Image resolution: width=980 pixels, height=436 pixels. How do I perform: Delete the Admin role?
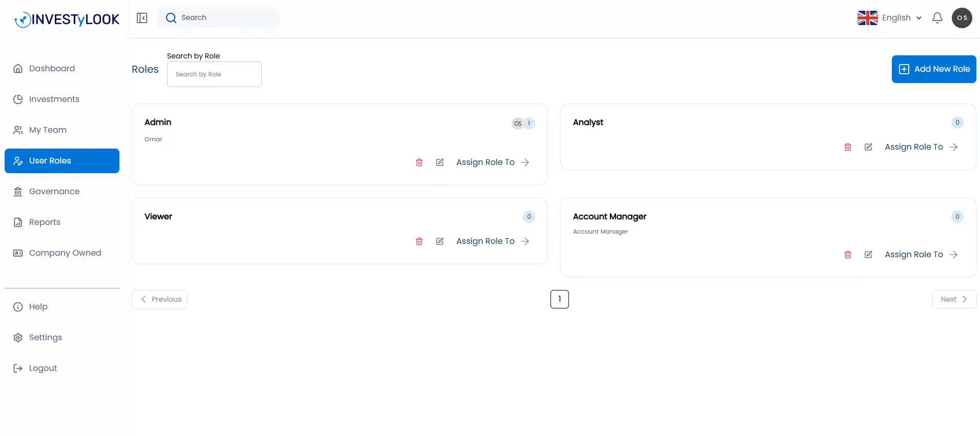pos(419,162)
